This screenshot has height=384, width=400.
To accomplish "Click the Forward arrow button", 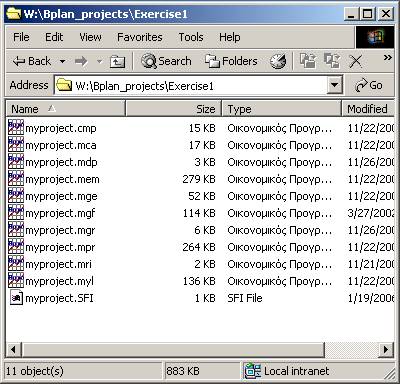I will [81, 61].
